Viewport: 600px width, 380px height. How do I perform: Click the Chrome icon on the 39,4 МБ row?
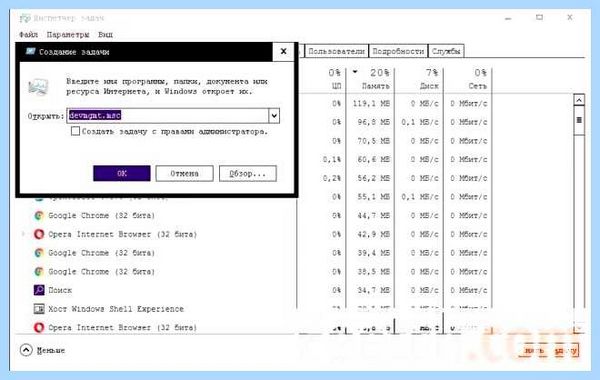coord(39,253)
